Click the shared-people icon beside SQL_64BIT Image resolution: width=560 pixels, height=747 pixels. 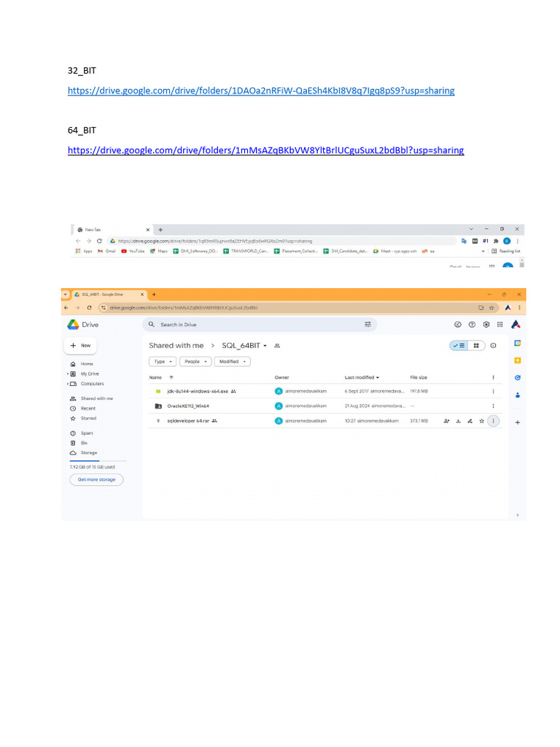(277, 346)
